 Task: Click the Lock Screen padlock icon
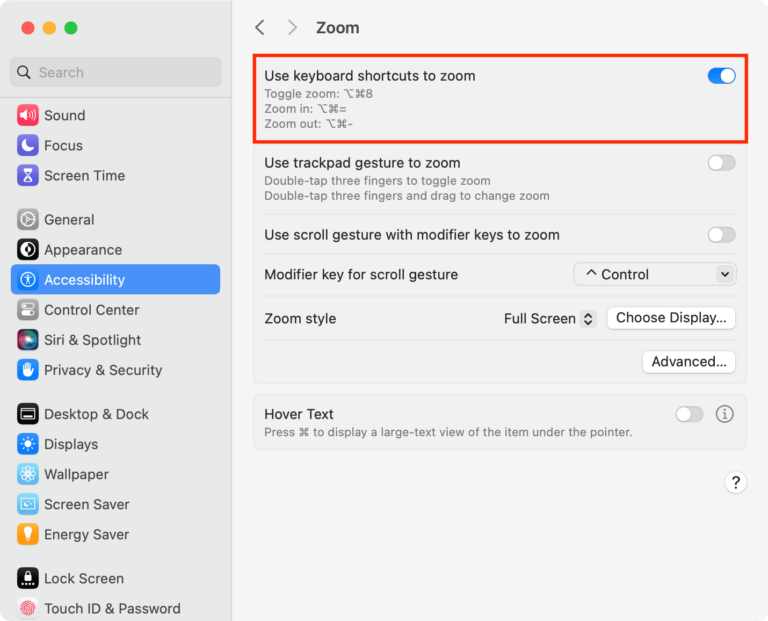pyautogui.click(x=28, y=578)
